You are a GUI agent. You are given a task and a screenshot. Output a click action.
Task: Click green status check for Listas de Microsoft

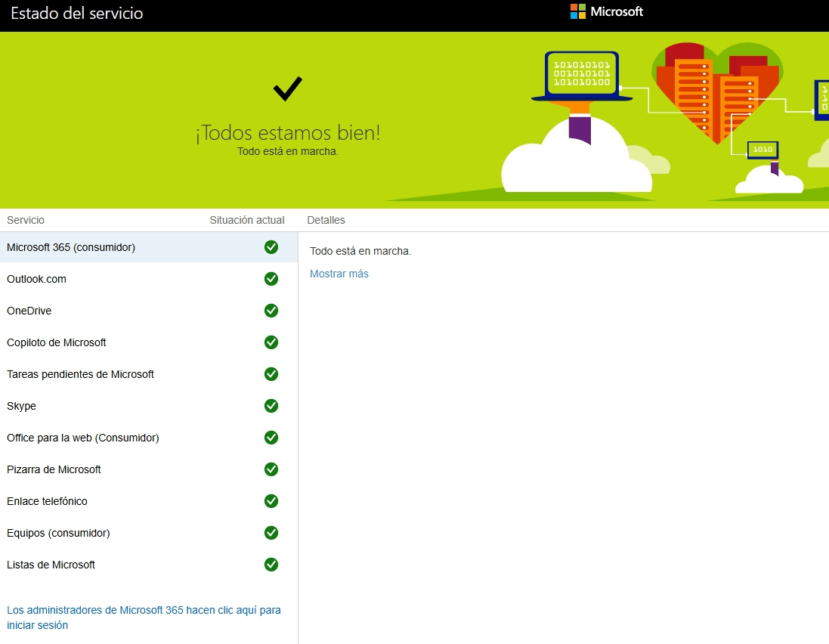(271, 564)
